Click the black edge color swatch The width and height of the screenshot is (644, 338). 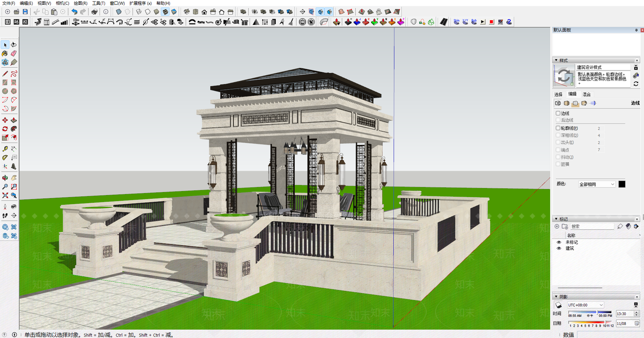pos(622,184)
